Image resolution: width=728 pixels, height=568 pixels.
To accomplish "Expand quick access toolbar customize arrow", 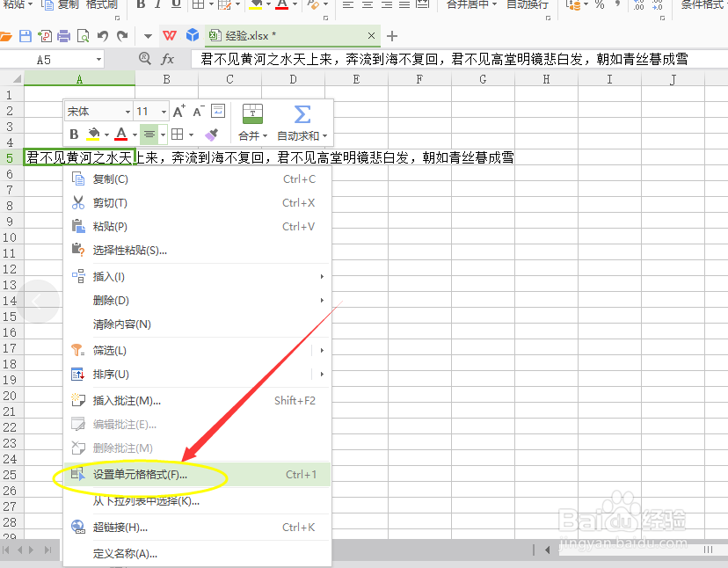I will coord(148,36).
